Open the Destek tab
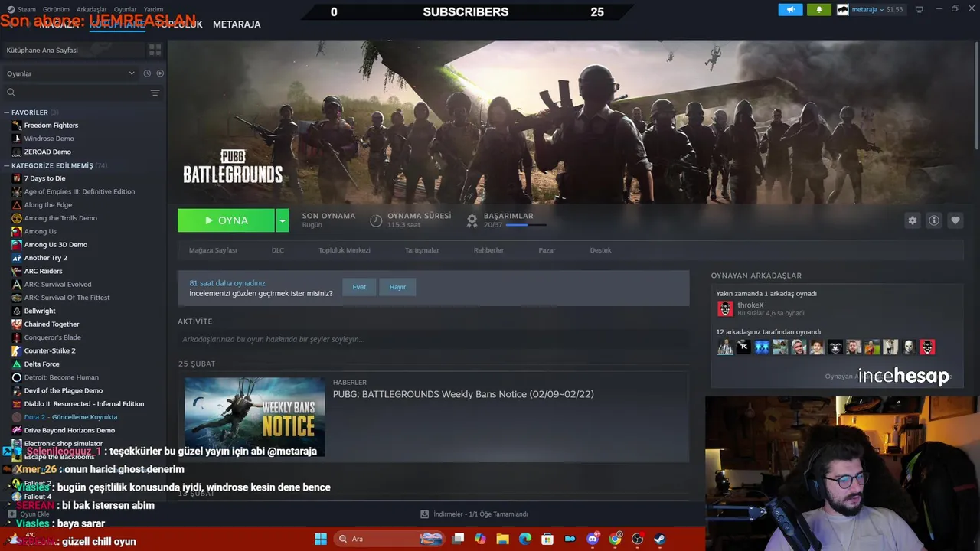The image size is (980, 551). click(x=600, y=250)
